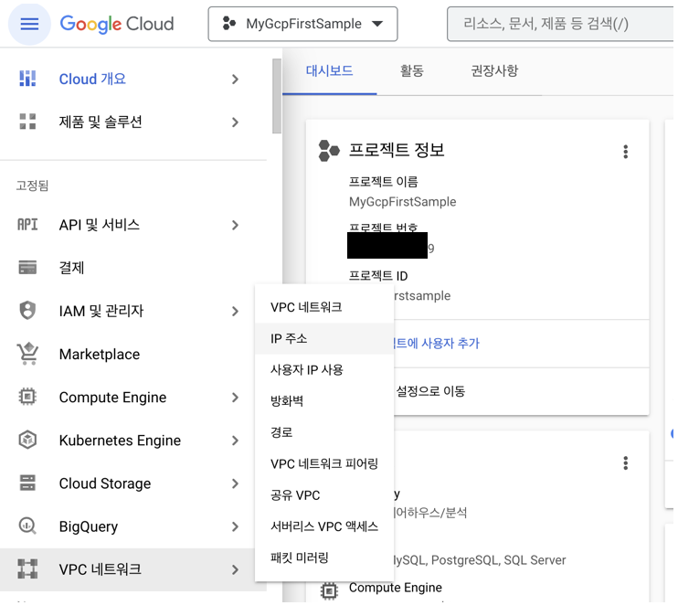Click the Compute Engine icon in resources card

coord(329,590)
